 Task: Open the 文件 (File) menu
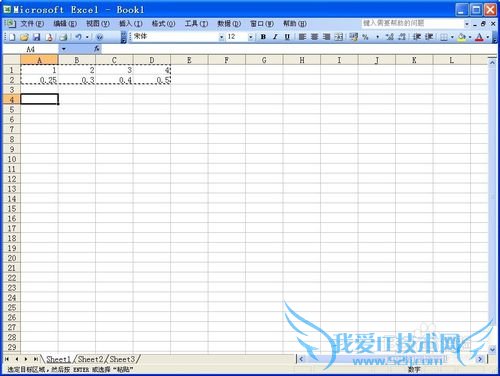point(32,24)
